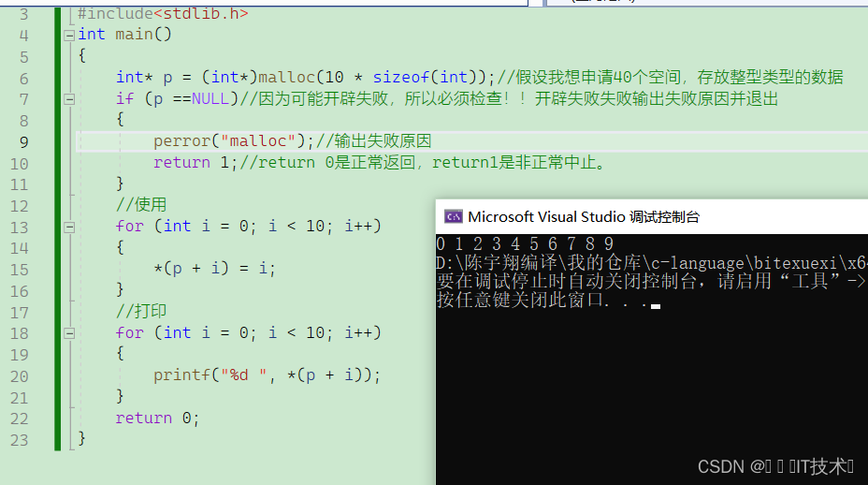Click the 'return 1;' statement
This screenshot has width=868, height=485.
pyautogui.click(x=195, y=162)
